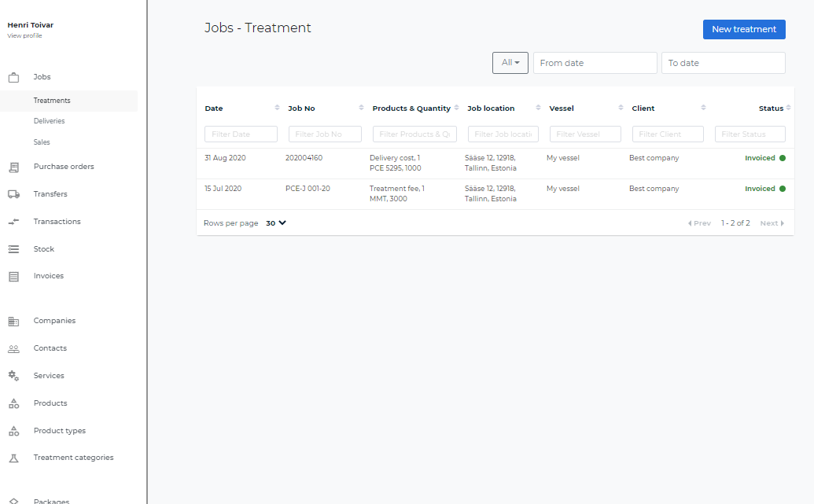Image resolution: width=814 pixels, height=504 pixels.
Task: Open the Jobs menu item
Action: tap(42, 77)
